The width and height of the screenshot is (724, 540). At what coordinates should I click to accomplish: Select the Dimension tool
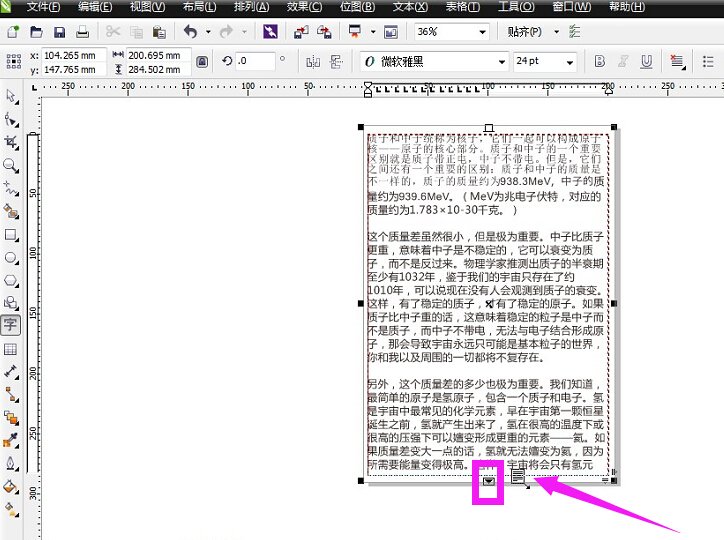click(11, 372)
